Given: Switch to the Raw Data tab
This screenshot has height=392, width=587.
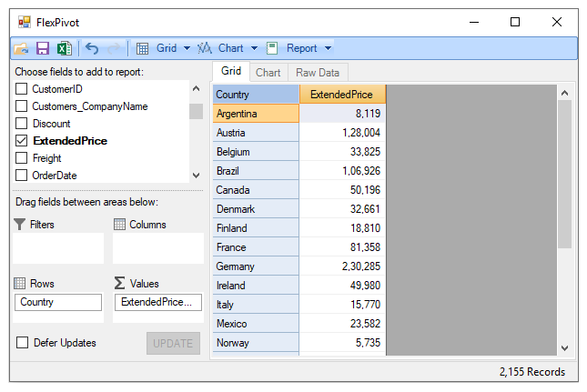Looking at the screenshot, I should click(x=318, y=73).
